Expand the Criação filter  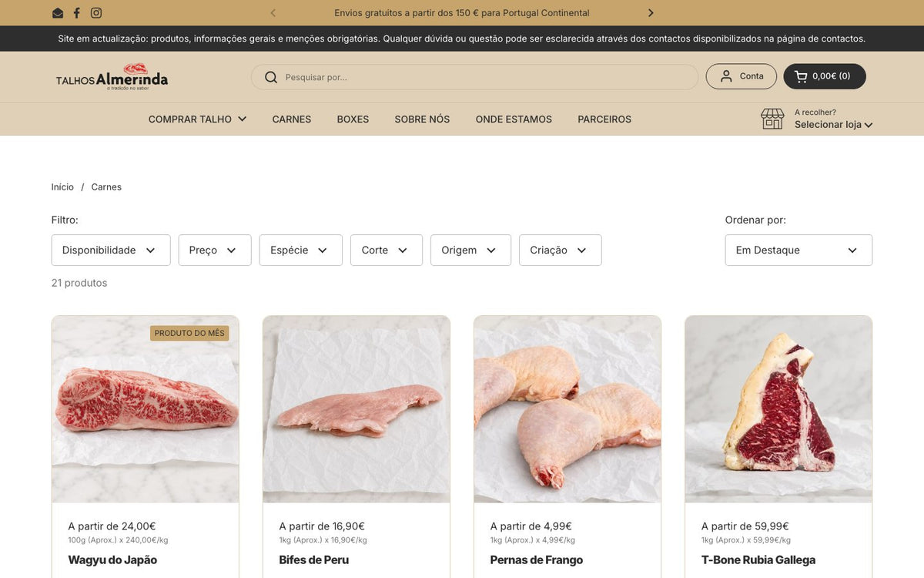pyautogui.click(x=561, y=250)
